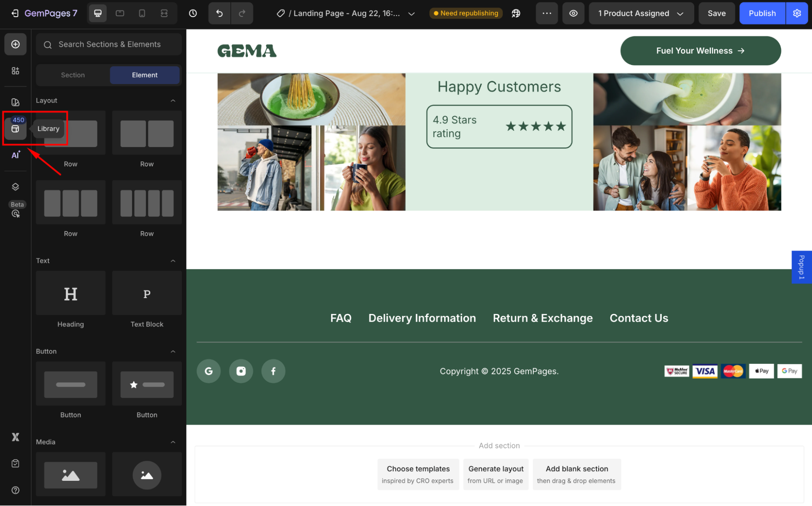812x506 pixels.
Task: Click Choose templates option
Action: click(x=418, y=474)
